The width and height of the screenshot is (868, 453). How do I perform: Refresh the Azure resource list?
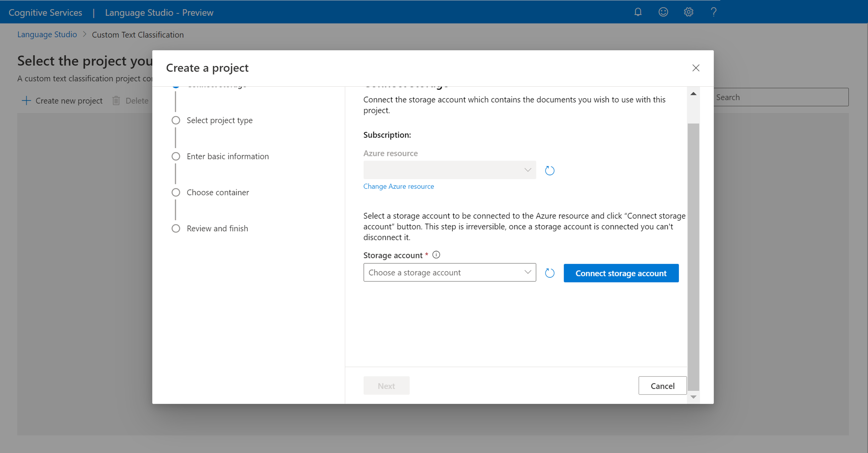click(x=549, y=171)
